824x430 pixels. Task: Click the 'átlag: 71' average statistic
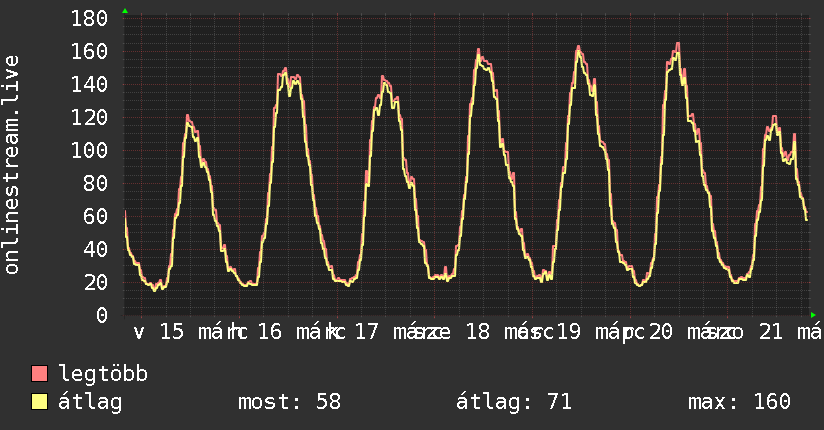click(514, 402)
